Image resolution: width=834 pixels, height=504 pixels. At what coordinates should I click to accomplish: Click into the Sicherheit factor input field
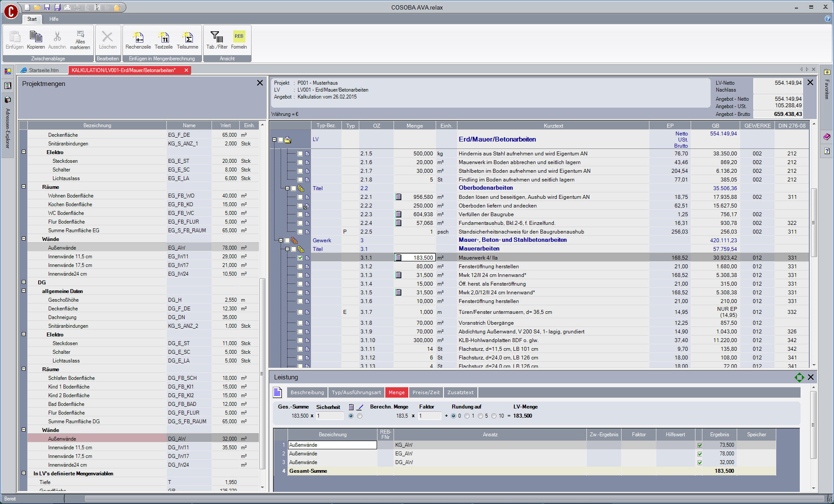pos(329,416)
